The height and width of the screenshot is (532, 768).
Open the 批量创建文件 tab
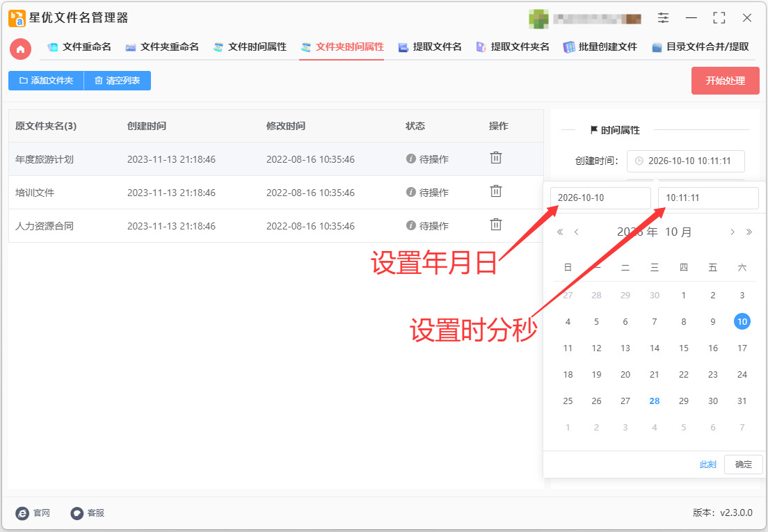[600, 47]
